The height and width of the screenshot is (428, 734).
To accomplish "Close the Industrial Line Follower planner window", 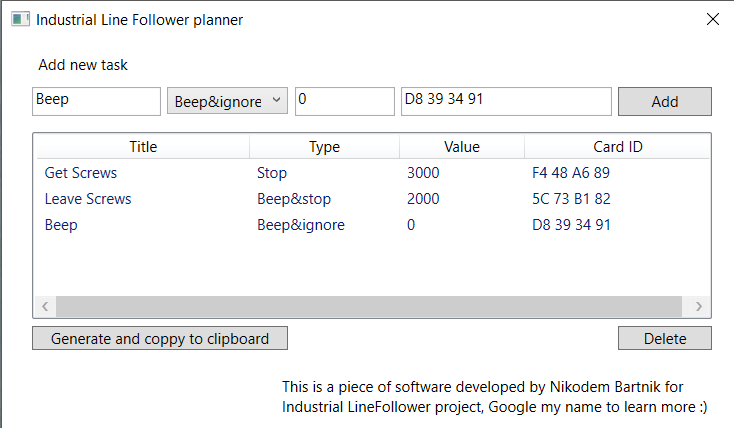I will tap(712, 19).
